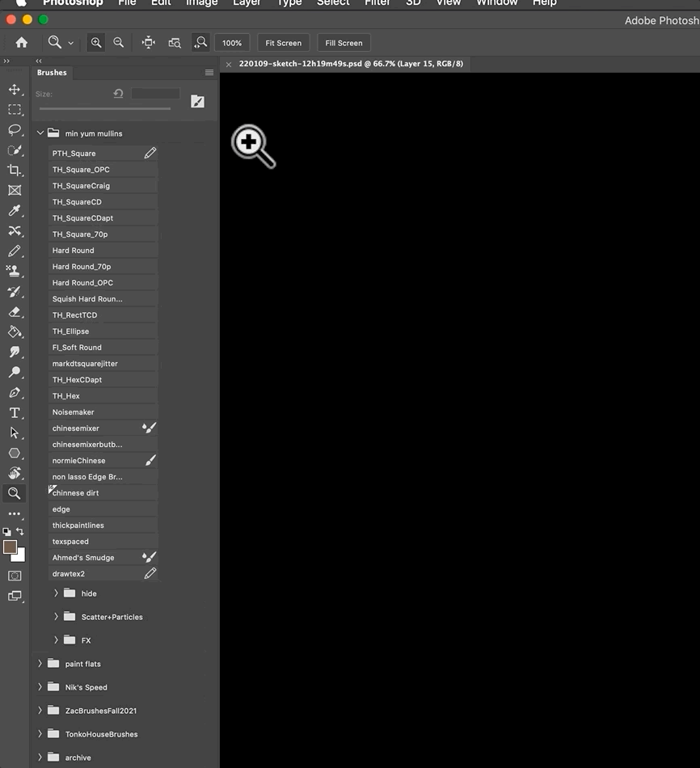700x768 pixels.
Task: Open the Window menu
Action: (x=497, y=3)
